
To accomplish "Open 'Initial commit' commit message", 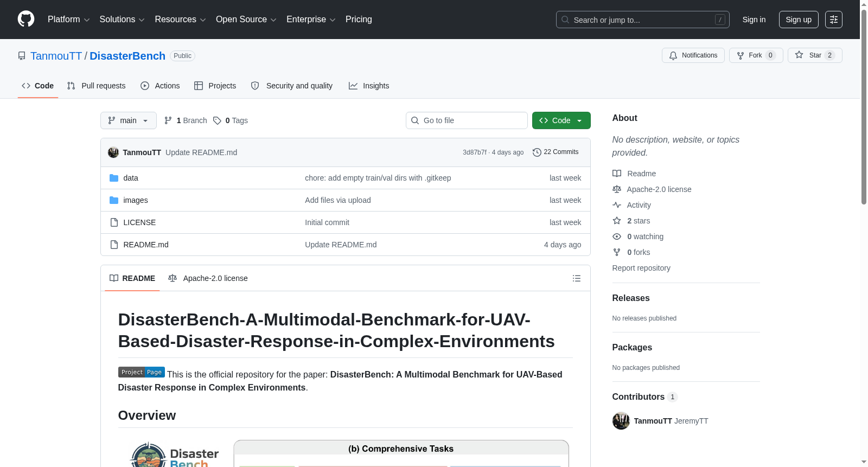I will [327, 222].
